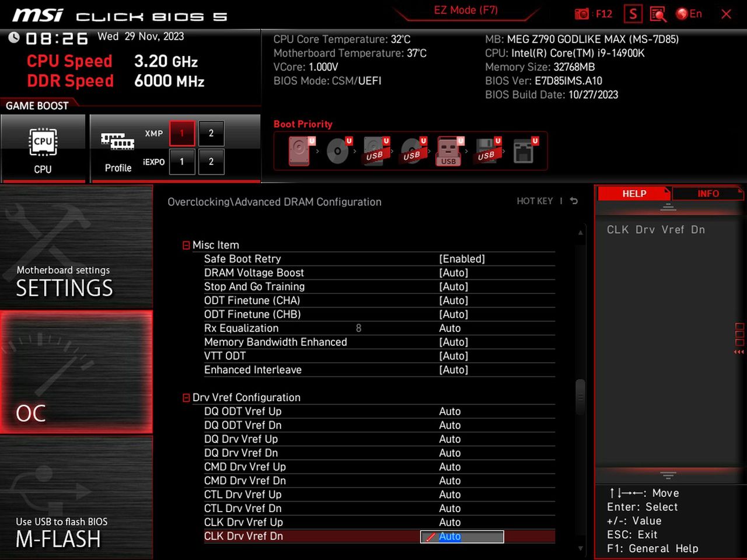Select the USB key boot device icon
747x560 pixels.
(449, 151)
